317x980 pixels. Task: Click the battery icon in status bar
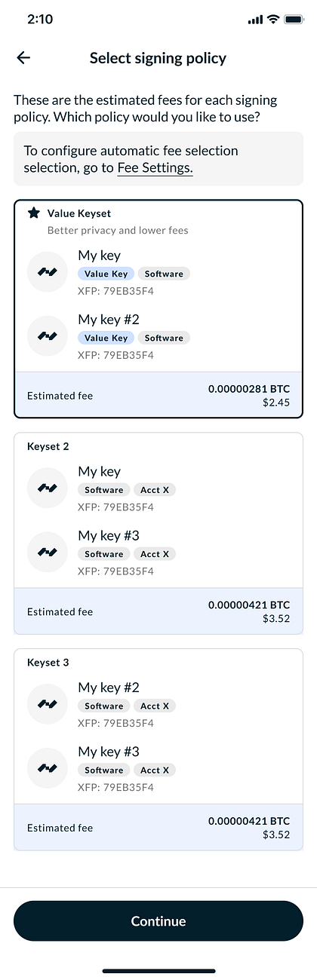(294, 20)
